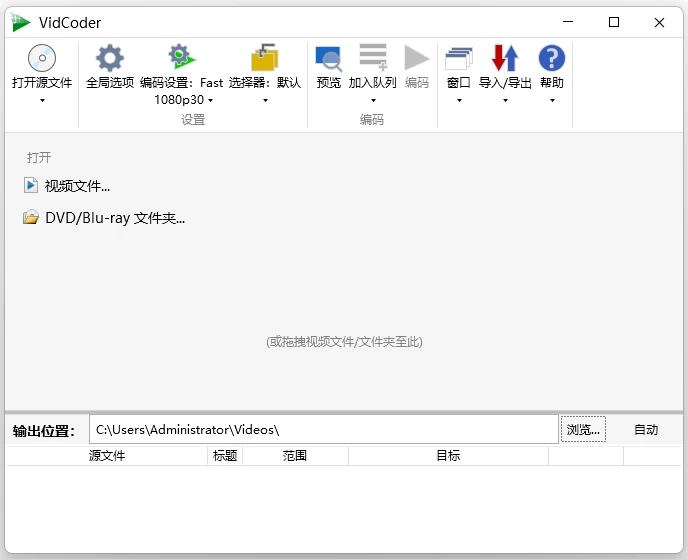Expand the arrow under 选择器
The image size is (688, 559).
265,100
